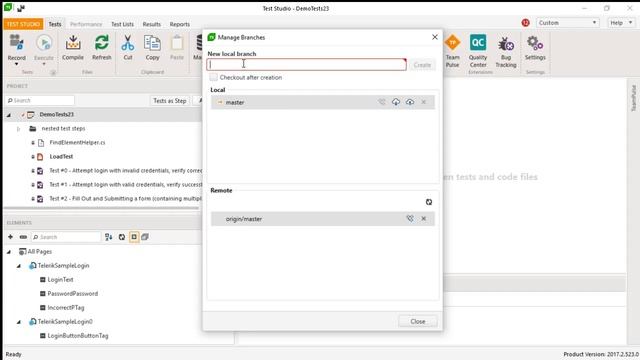Switch to the Tests tab
The image size is (640, 360).
coord(55,24)
